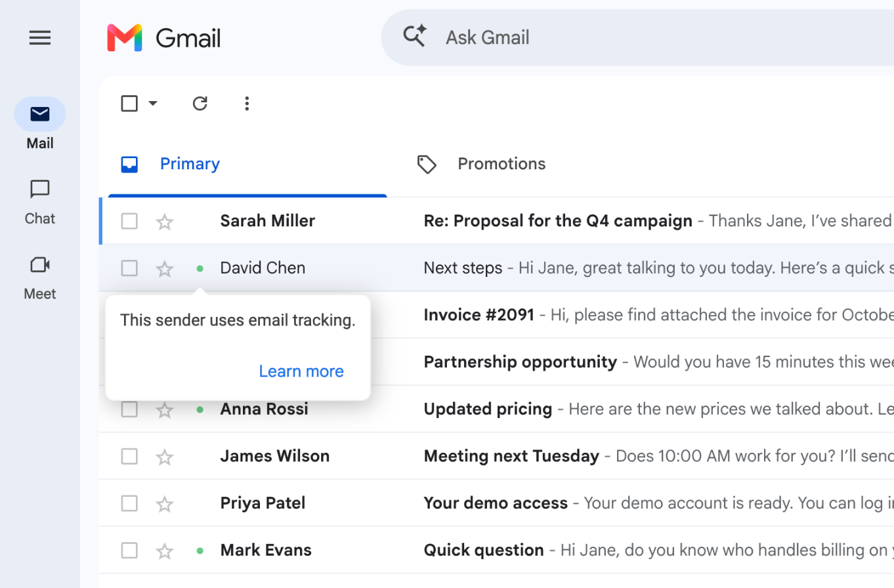Open the Quick question email
The height and width of the screenshot is (588, 894).
(496, 551)
